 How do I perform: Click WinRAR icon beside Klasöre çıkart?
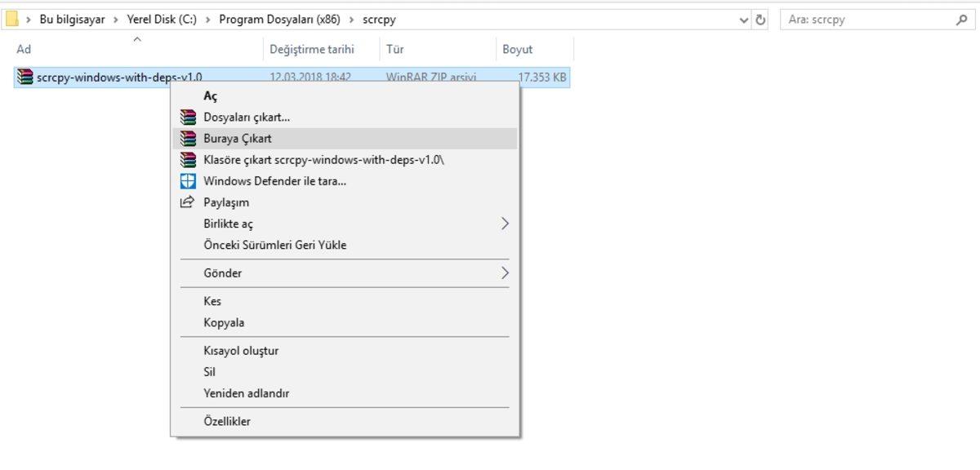188,160
